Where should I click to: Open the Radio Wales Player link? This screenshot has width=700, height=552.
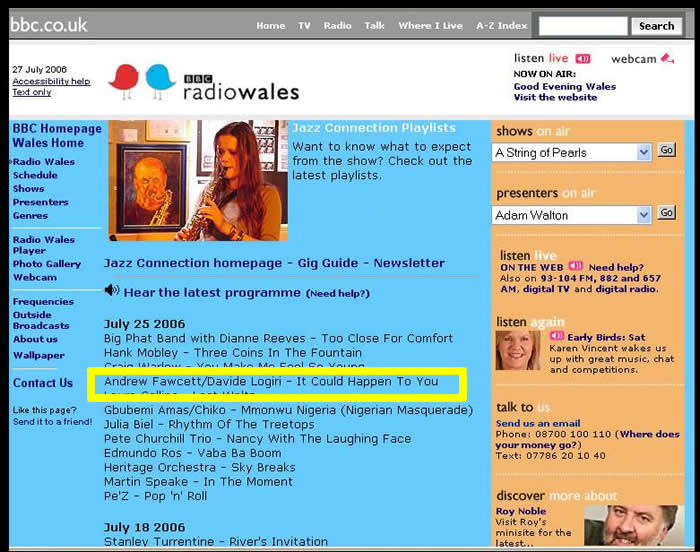coord(44,245)
